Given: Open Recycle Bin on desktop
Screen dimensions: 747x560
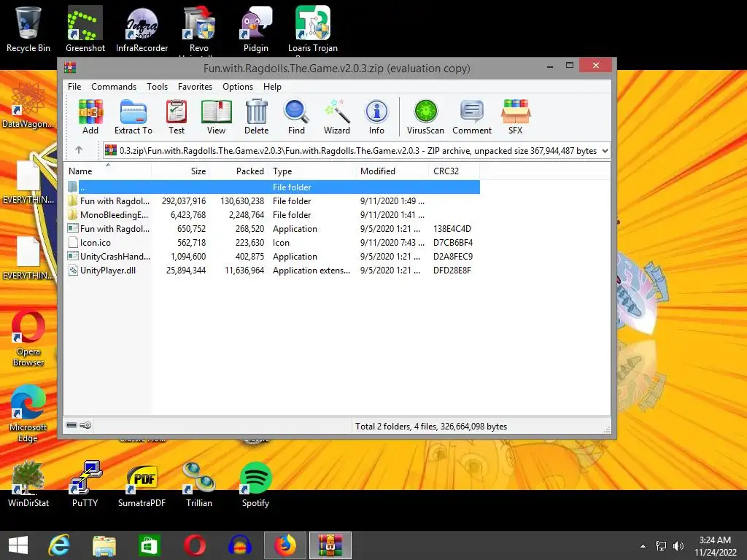Looking at the screenshot, I should click(x=28, y=29).
